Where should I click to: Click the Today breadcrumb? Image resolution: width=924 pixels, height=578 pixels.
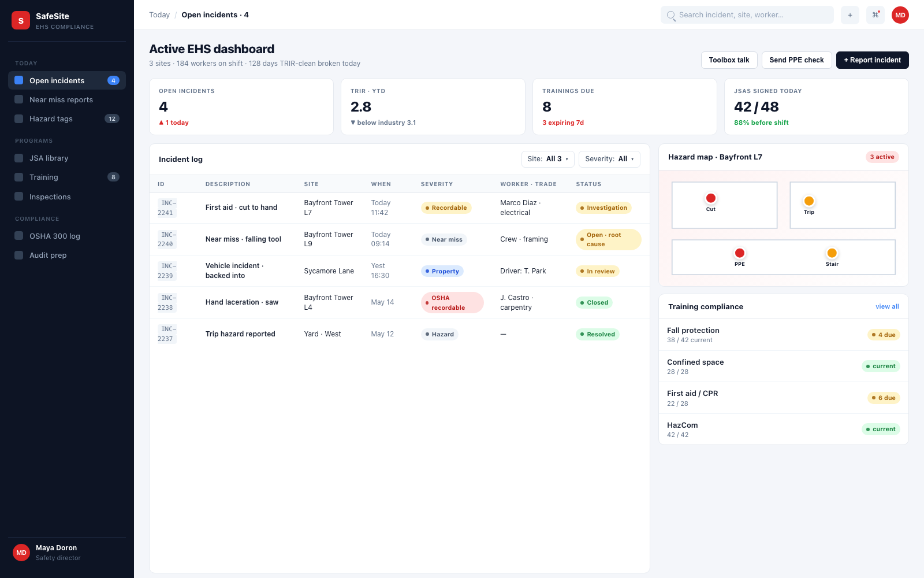[x=159, y=15]
